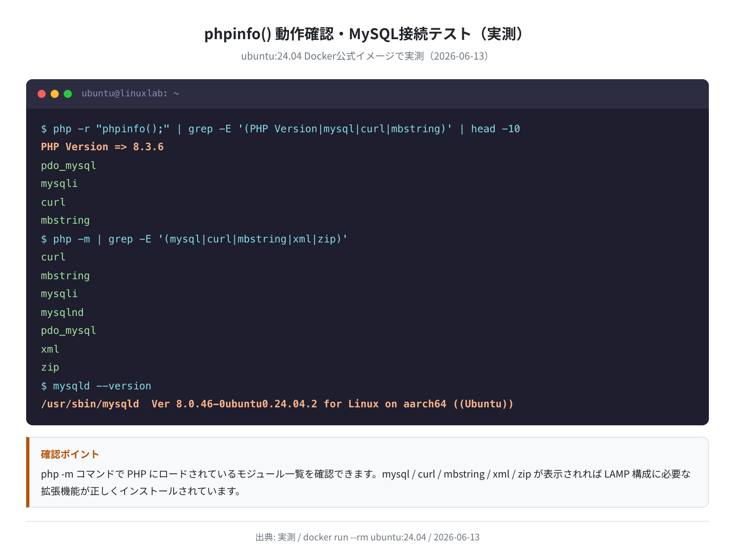
Task: Click the php -m grep command line
Action: 194,239
